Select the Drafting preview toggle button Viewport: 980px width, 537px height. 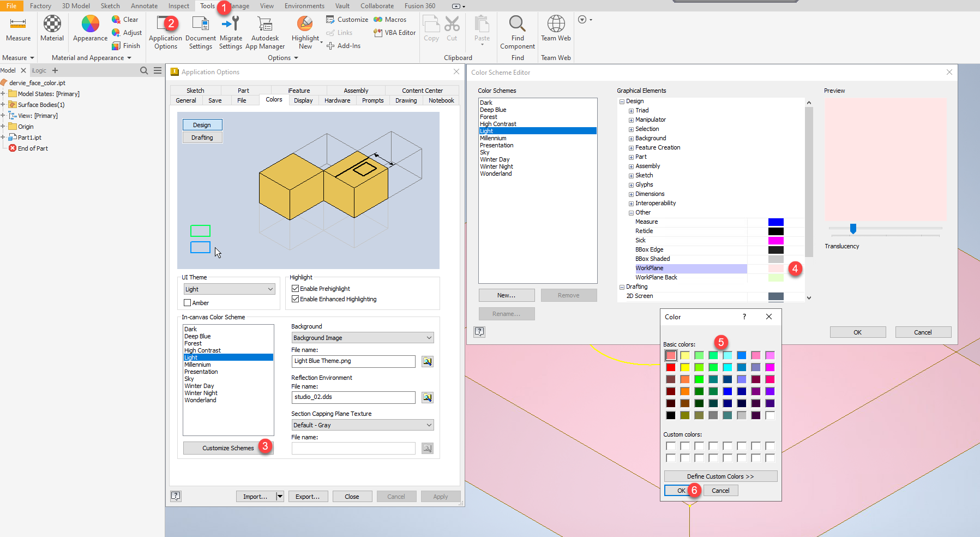coord(202,138)
